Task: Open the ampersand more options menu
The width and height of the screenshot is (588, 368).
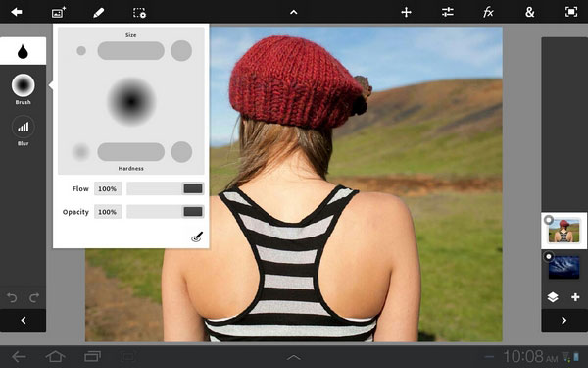Action: coord(529,12)
